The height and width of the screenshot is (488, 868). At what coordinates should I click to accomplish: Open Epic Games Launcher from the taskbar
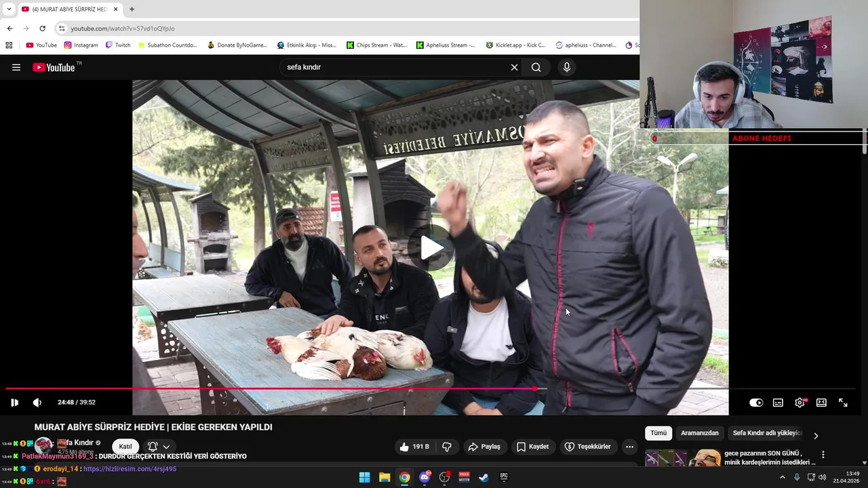click(x=504, y=477)
